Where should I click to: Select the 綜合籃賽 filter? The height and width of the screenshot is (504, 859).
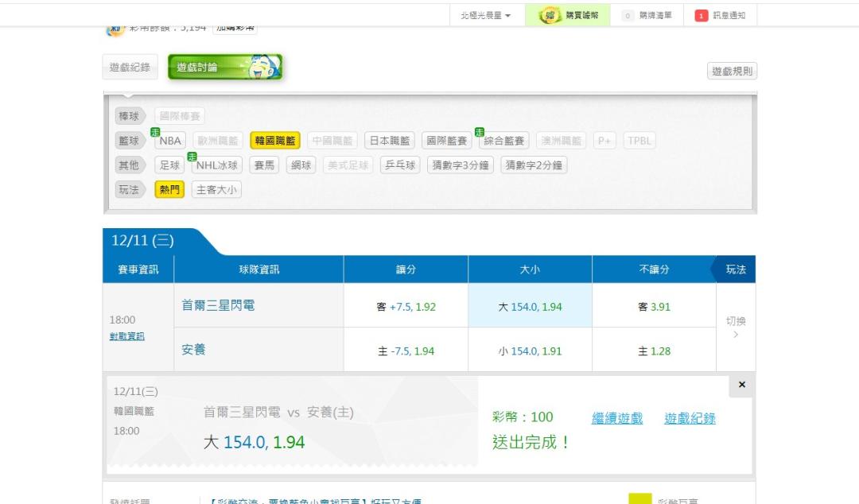coord(504,141)
